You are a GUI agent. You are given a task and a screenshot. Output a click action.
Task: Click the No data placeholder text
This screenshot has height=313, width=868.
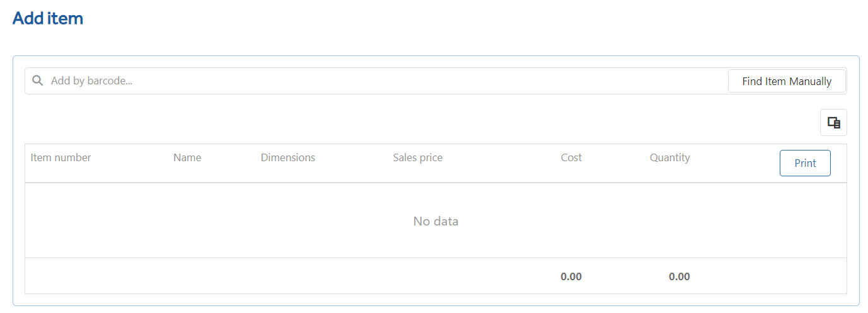[436, 221]
